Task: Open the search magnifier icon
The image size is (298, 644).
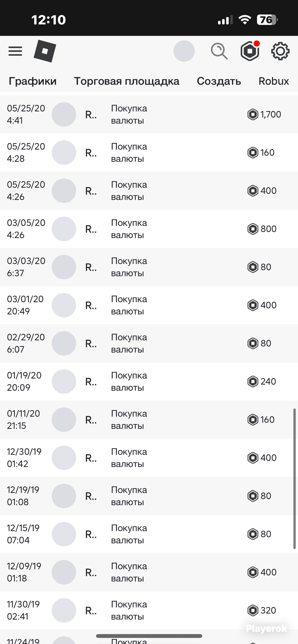Action: pos(219,51)
